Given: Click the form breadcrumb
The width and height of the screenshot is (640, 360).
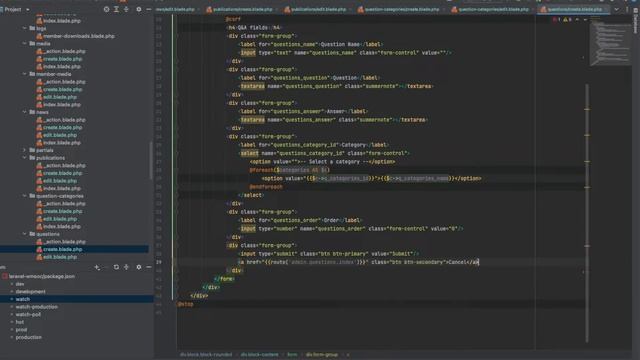Looking at the screenshot, I should click(x=292, y=355).
